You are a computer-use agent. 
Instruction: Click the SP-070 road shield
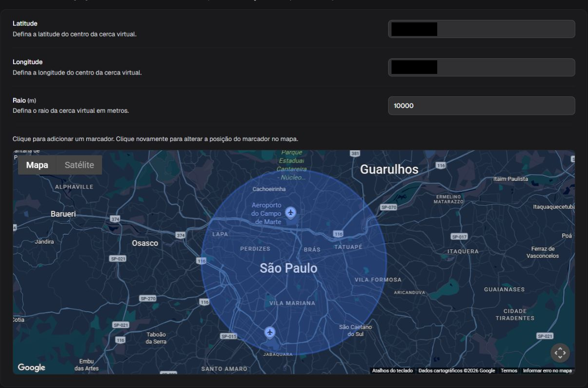click(389, 207)
